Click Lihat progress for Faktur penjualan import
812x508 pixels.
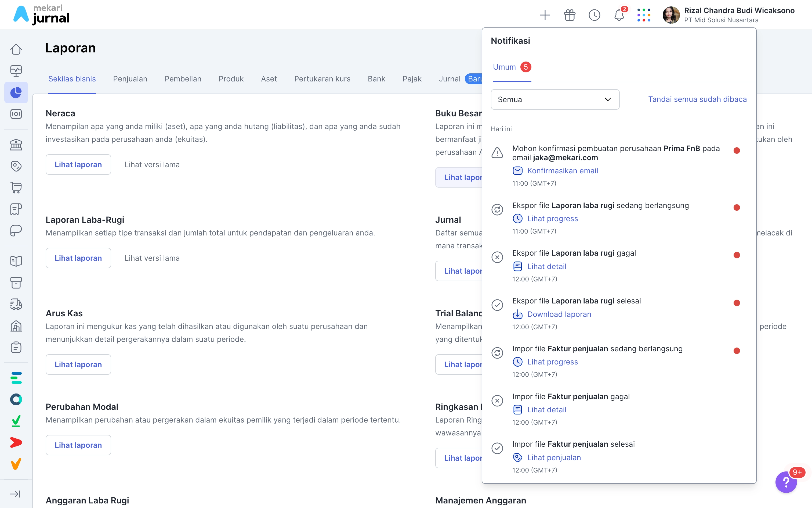552,362
